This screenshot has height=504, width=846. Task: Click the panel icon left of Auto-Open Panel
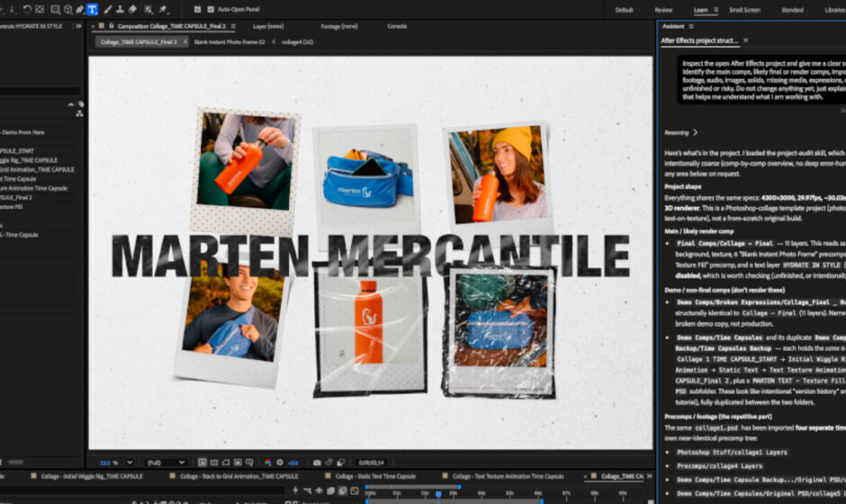pos(197,9)
